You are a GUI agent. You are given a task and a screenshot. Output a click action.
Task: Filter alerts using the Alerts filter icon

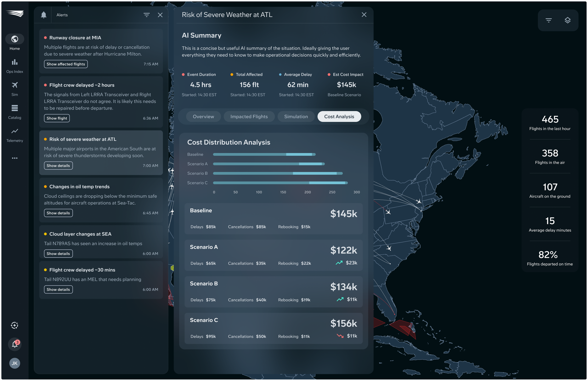pos(147,15)
